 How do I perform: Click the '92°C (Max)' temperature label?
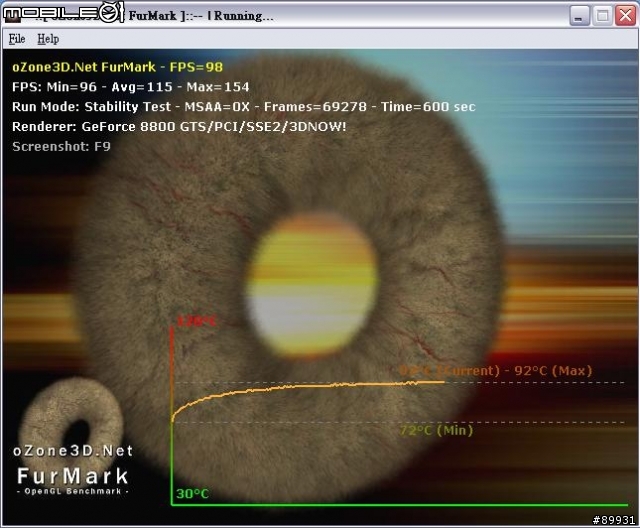553,370
